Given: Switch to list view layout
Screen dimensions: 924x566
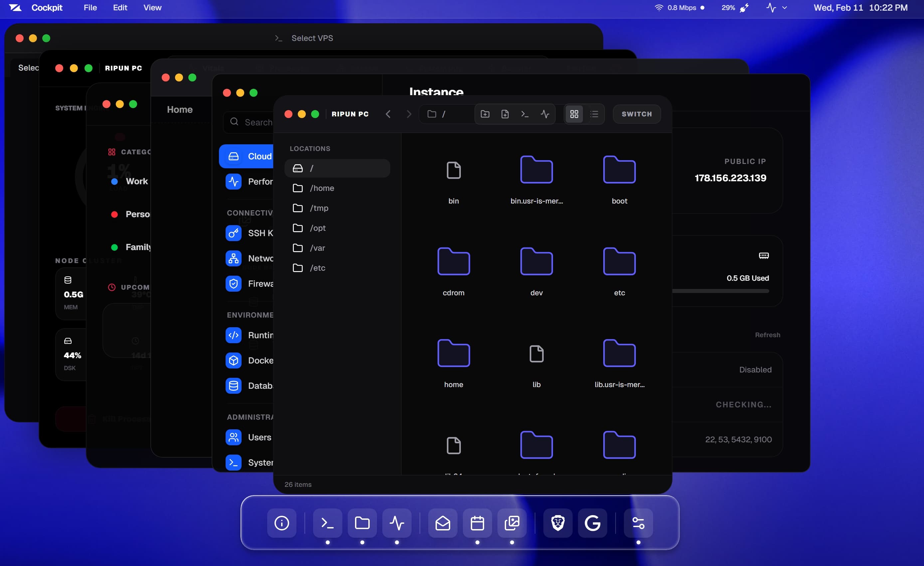Looking at the screenshot, I should (x=594, y=114).
